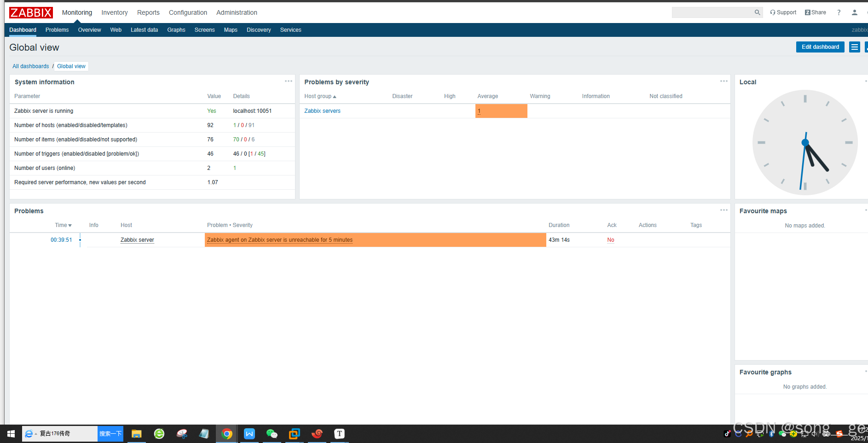Click the ZABBIX logo
The height and width of the screenshot is (443, 868).
pos(31,12)
